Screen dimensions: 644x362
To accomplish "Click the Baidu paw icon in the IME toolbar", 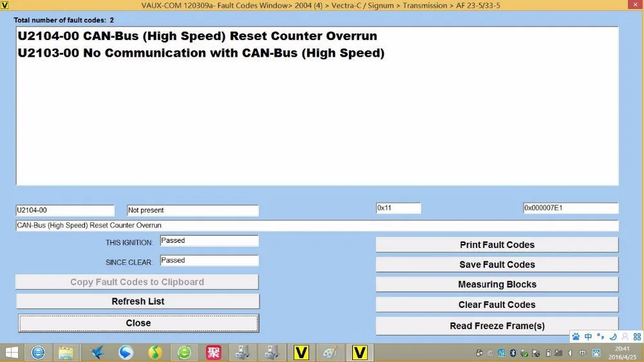I will 576,336.
